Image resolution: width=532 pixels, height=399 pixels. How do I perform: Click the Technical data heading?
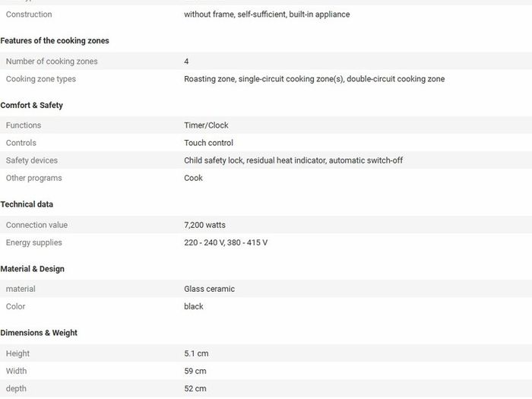click(x=27, y=204)
